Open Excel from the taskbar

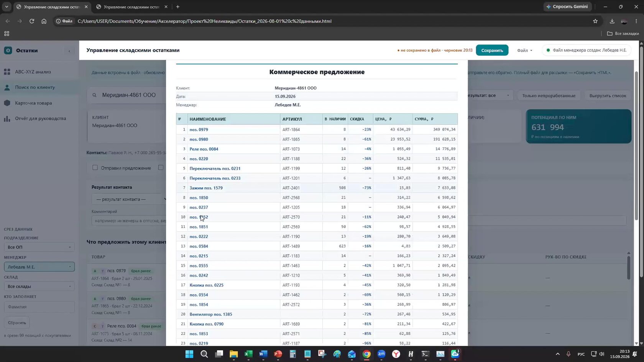pyautogui.click(x=248, y=354)
